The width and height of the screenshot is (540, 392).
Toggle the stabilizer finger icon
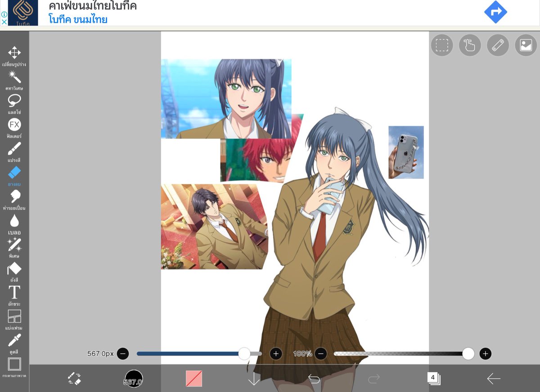470,45
